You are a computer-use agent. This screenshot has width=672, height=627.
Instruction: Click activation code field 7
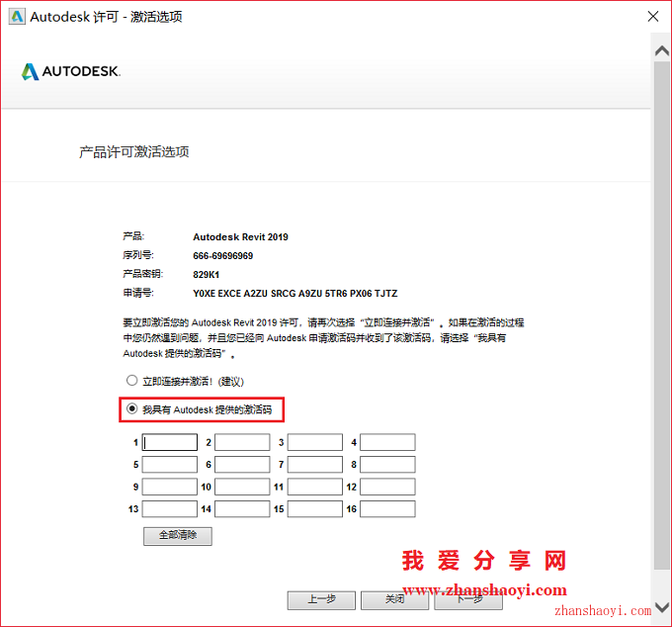[x=315, y=465]
